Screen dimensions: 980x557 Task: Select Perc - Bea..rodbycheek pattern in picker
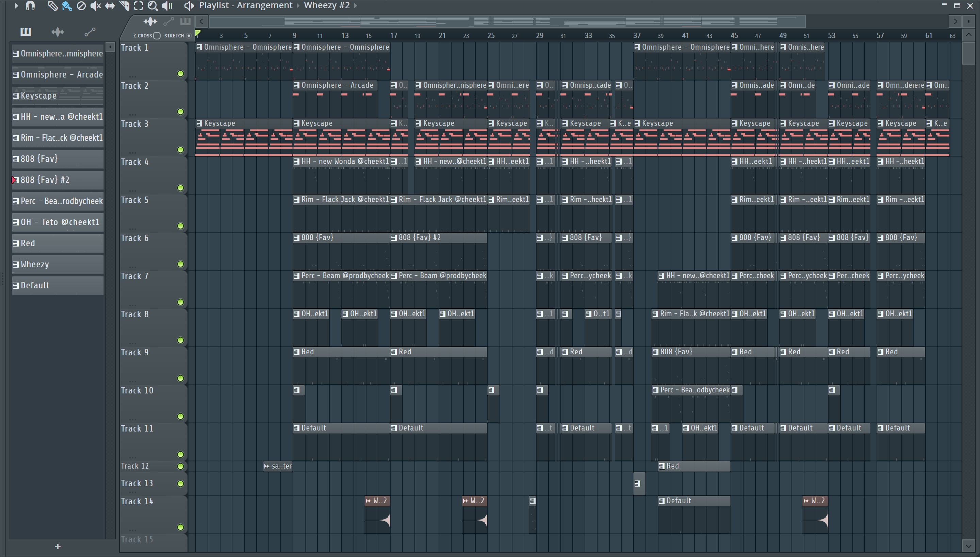click(58, 201)
